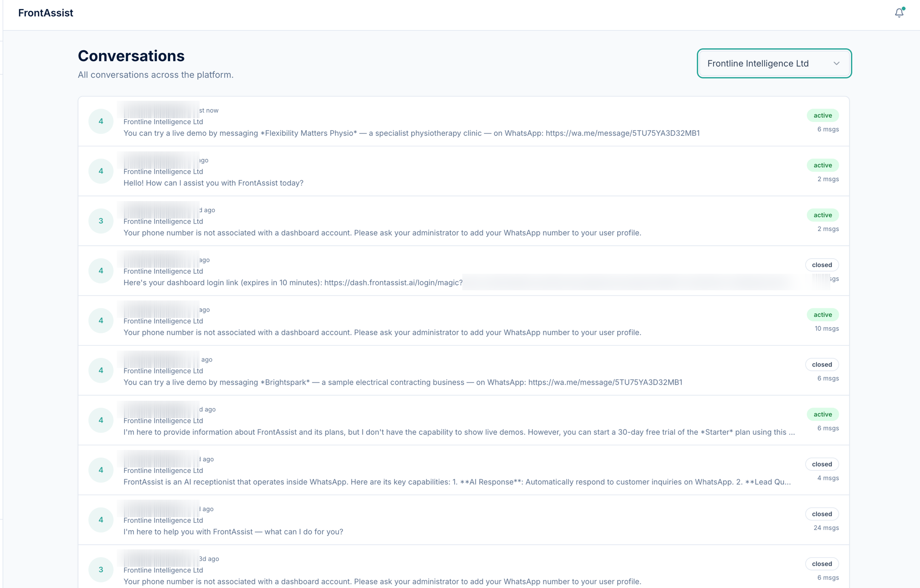Screen dimensions: 920x588
Task: Open the 'Hello! How can I assist you' conversation
Action: [464, 171]
